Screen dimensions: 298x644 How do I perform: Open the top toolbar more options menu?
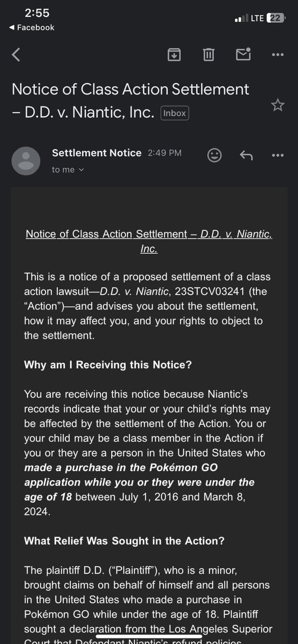pos(278,55)
